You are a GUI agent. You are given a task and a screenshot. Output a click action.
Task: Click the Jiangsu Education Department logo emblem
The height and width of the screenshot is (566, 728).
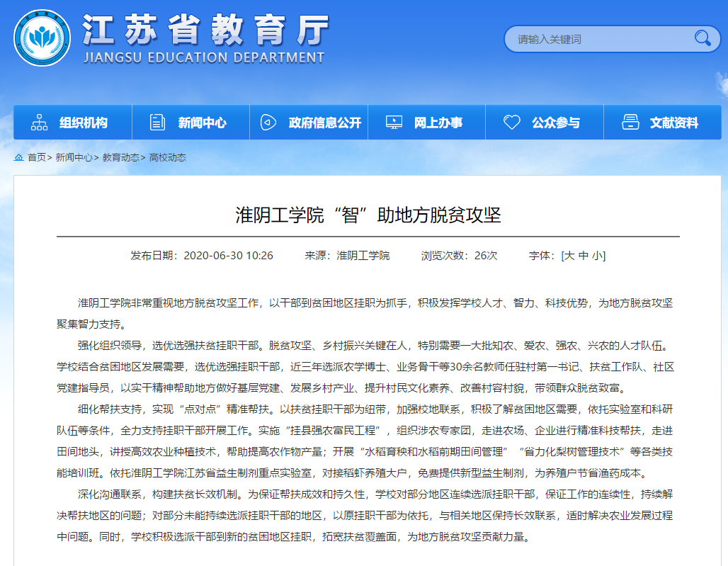[42, 38]
